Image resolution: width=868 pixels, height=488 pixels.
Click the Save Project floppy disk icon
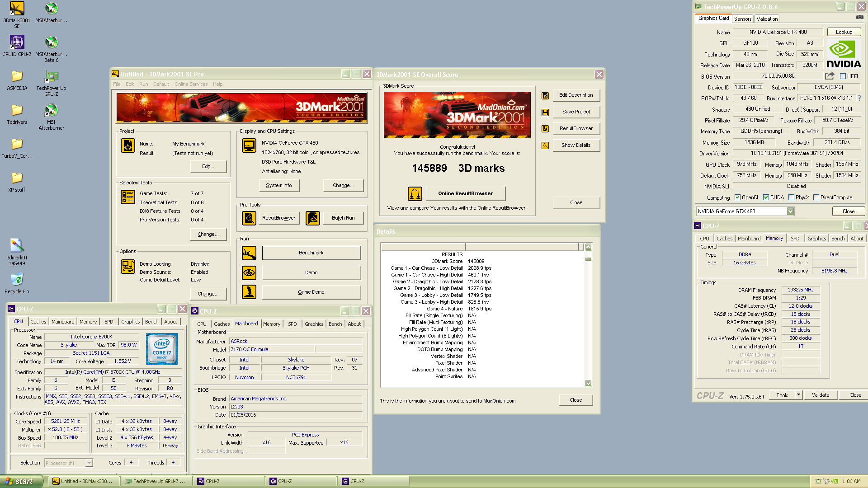tap(545, 112)
